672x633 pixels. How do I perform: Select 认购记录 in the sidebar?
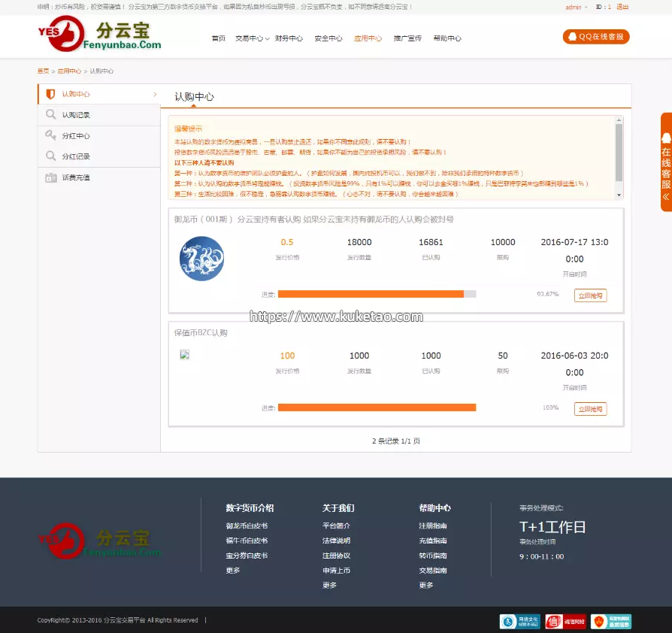click(99, 115)
